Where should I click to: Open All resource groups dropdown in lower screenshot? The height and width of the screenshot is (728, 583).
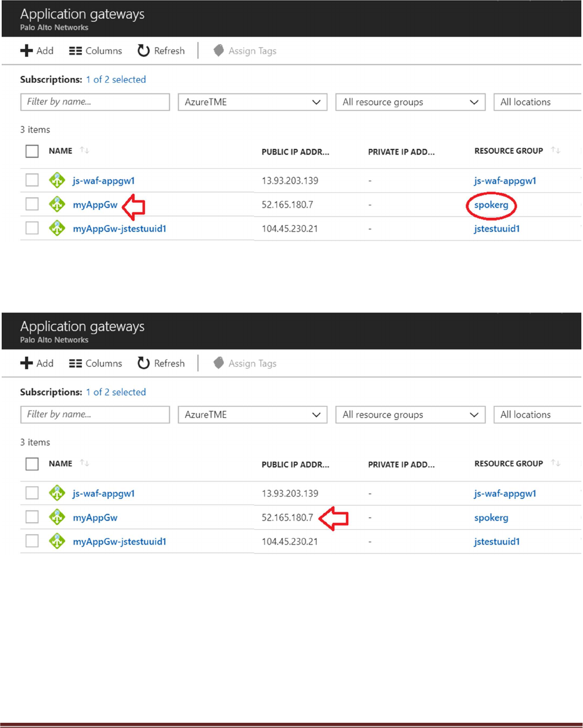pyautogui.click(x=410, y=414)
